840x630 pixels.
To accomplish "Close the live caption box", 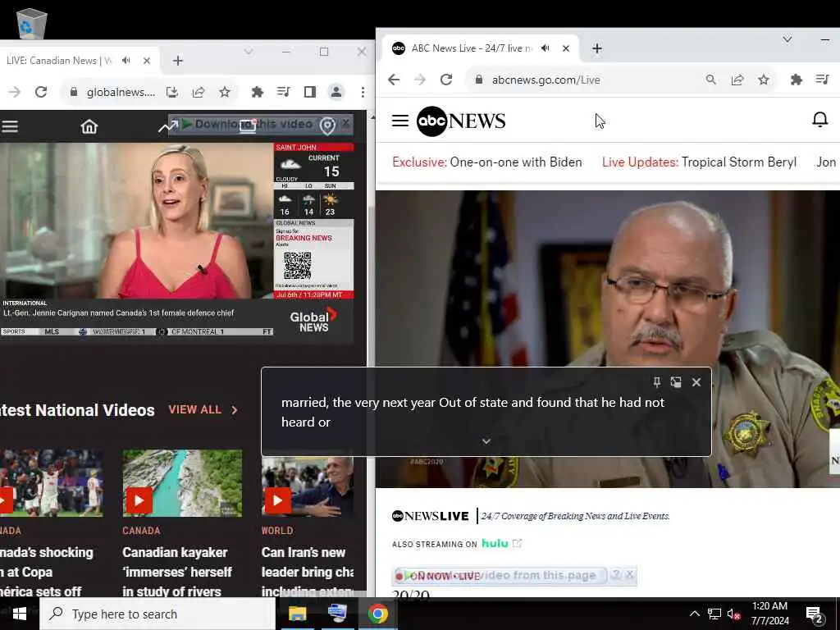I will (x=696, y=382).
